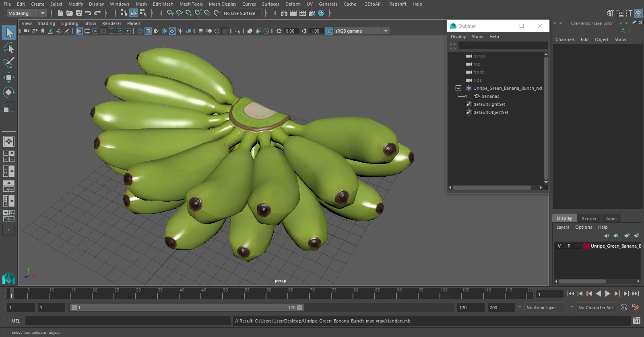Switch to the Render layer tab
644x337 pixels.
tap(589, 219)
